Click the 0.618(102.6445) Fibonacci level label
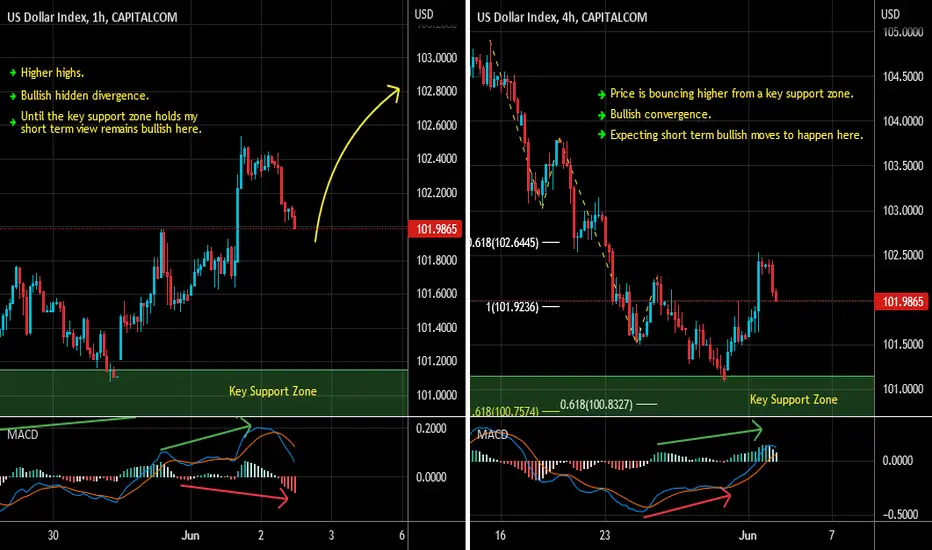The height and width of the screenshot is (550, 932). [x=504, y=243]
